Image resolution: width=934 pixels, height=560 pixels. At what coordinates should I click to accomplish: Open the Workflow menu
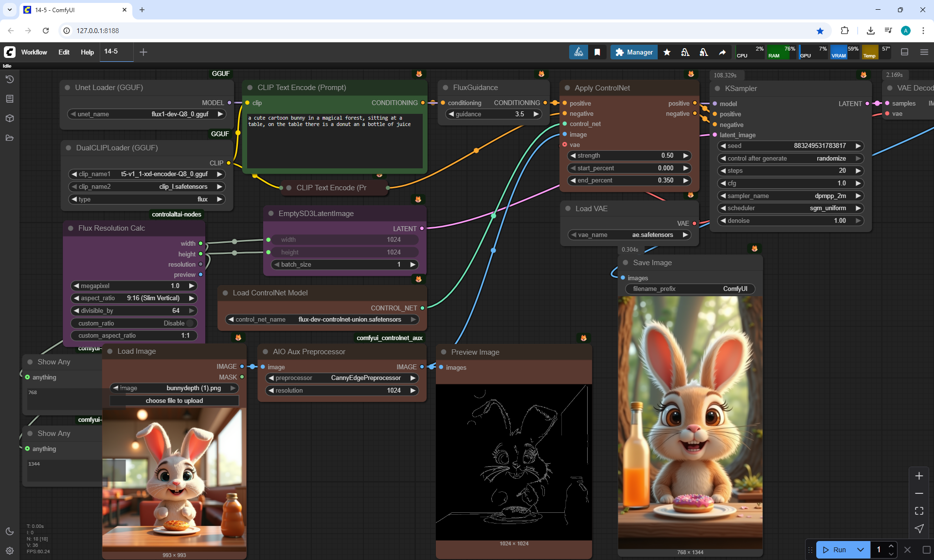pos(34,52)
